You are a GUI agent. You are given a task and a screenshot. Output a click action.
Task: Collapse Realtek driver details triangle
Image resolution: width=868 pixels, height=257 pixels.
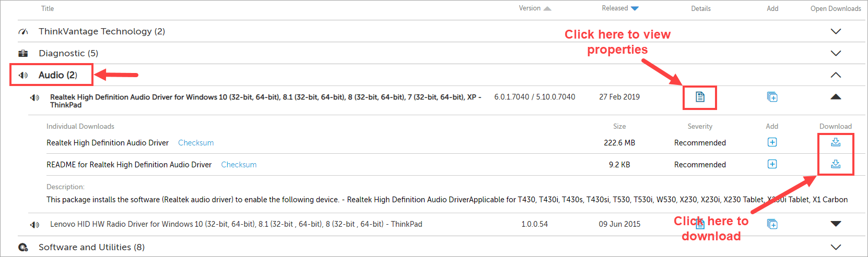(x=836, y=97)
